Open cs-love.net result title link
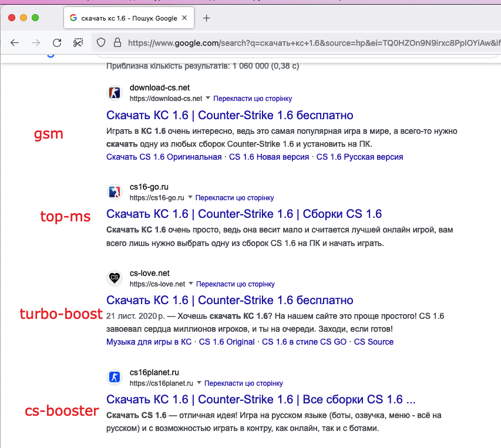This screenshot has width=501, height=448. (x=230, y=300)
